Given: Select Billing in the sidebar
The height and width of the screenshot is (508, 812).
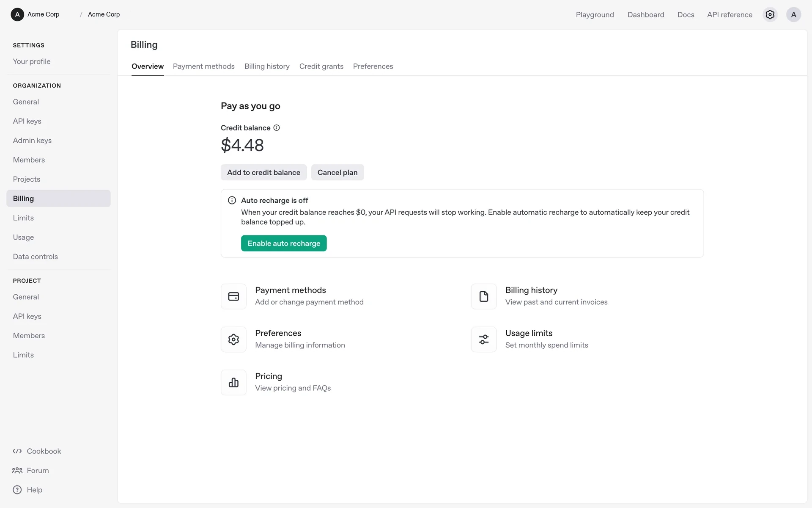Looking at the screenshot, I should 58,199.
